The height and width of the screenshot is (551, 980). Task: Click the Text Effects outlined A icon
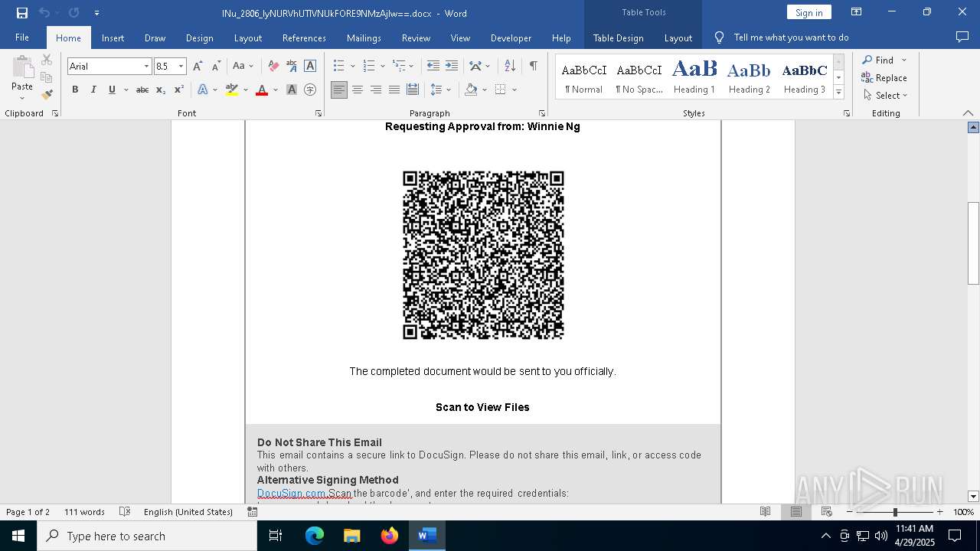(203, 90)
